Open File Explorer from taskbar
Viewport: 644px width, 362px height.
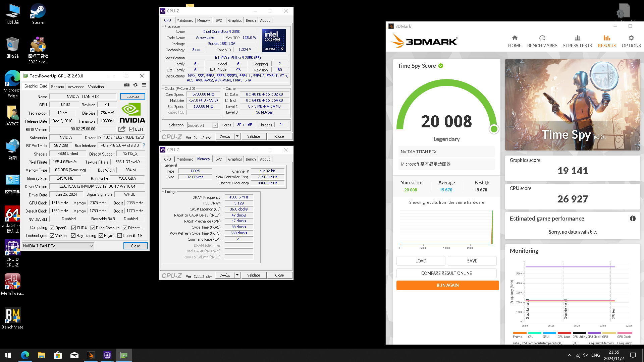[41, 355]
